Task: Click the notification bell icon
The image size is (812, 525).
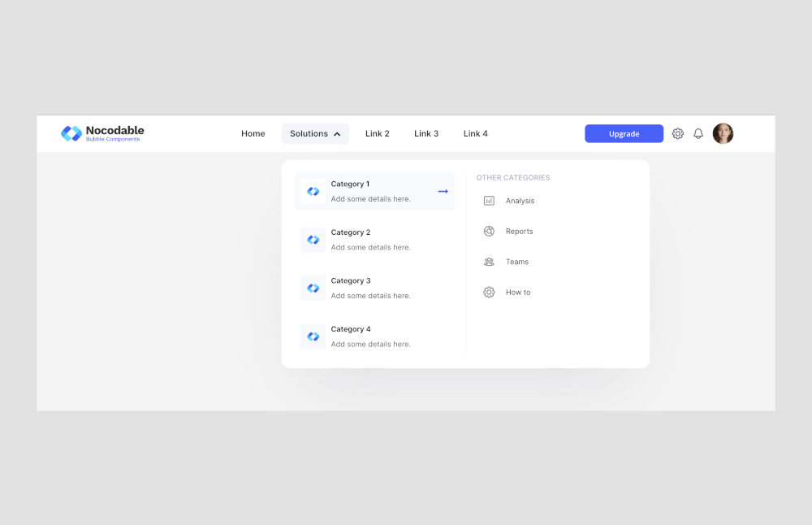Action: click(698, 133)
